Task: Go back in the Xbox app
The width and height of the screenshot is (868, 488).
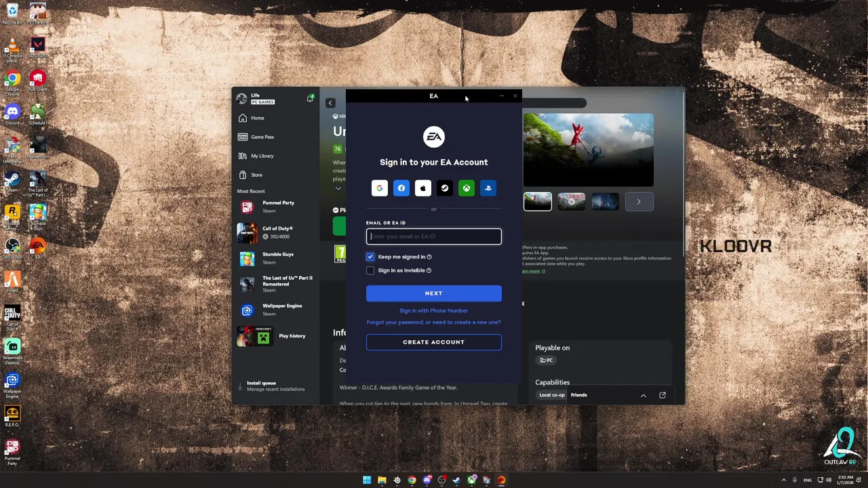Action: (330, 103)
